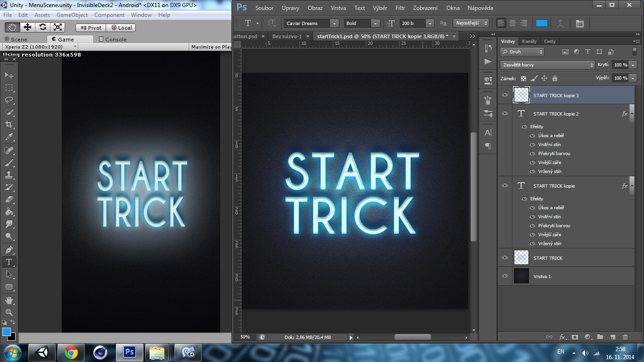Click Unity's Hand tool in toolbar
644x362 pixels.
12,27
